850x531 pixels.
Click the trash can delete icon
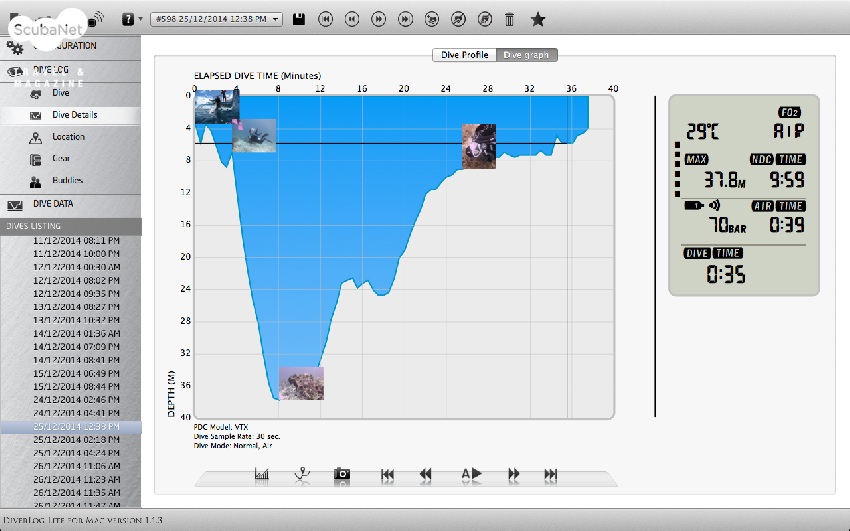[x=510, y=19]
